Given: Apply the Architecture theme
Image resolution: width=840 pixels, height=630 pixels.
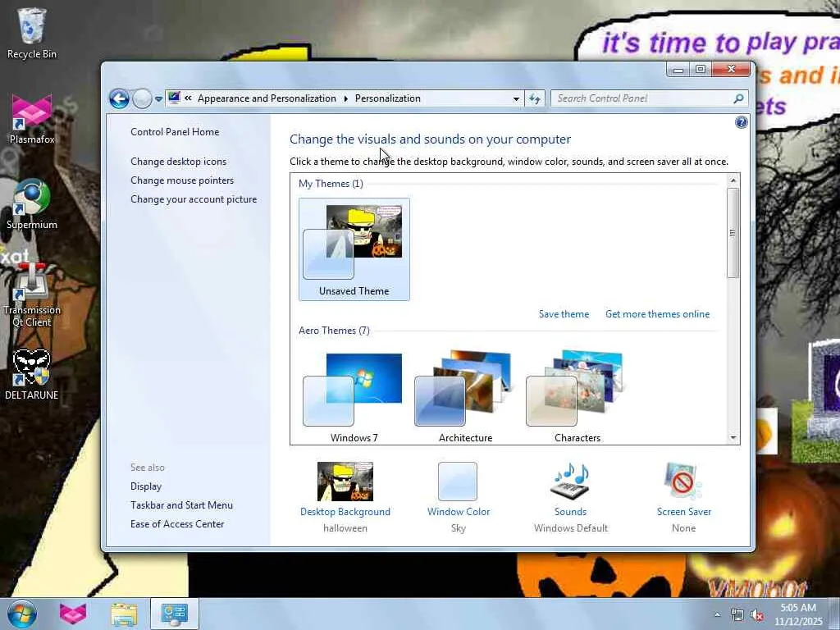Looking at the screenshot, I should 465,396.
